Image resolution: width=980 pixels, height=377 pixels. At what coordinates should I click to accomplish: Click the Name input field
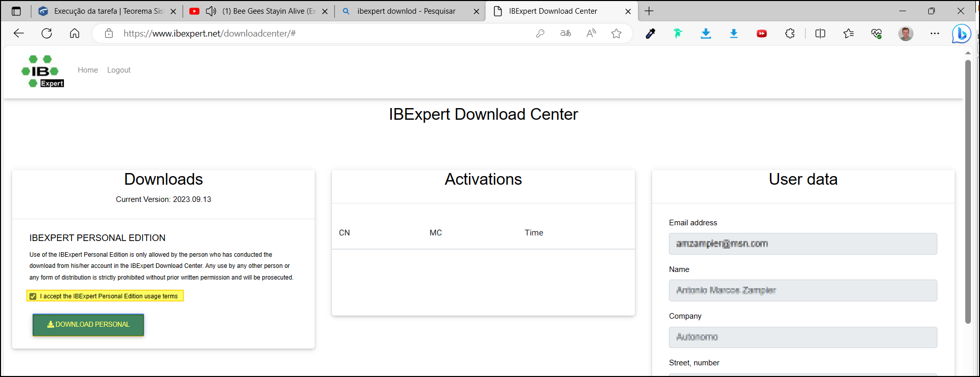(803, 291)
